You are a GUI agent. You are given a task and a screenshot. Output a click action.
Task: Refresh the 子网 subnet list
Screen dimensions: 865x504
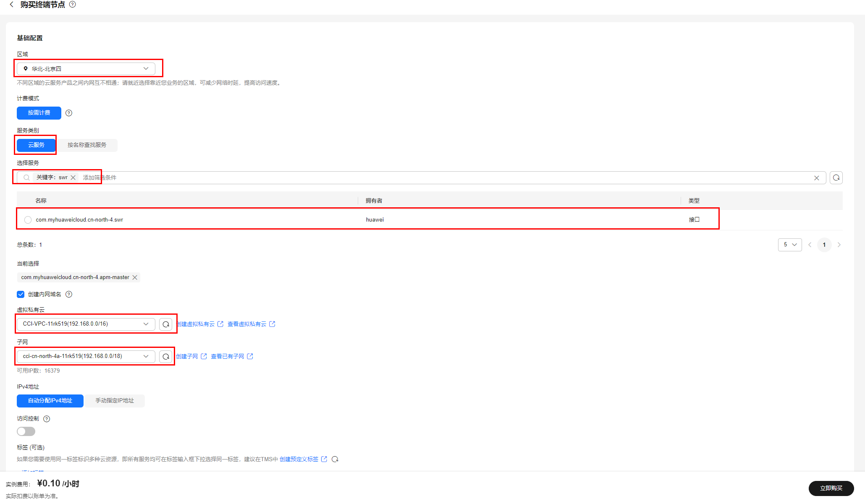pos(166,356)
